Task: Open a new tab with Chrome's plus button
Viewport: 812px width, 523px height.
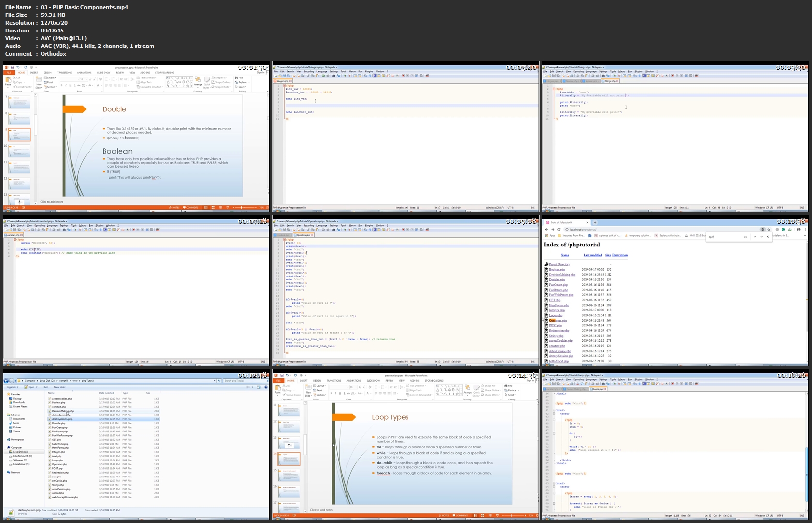Action: pyautogui.click(x=595, y=222)
